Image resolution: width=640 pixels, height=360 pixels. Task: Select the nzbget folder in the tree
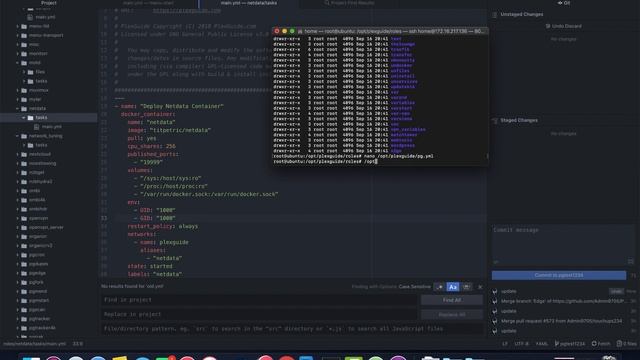tap(36, 173)
